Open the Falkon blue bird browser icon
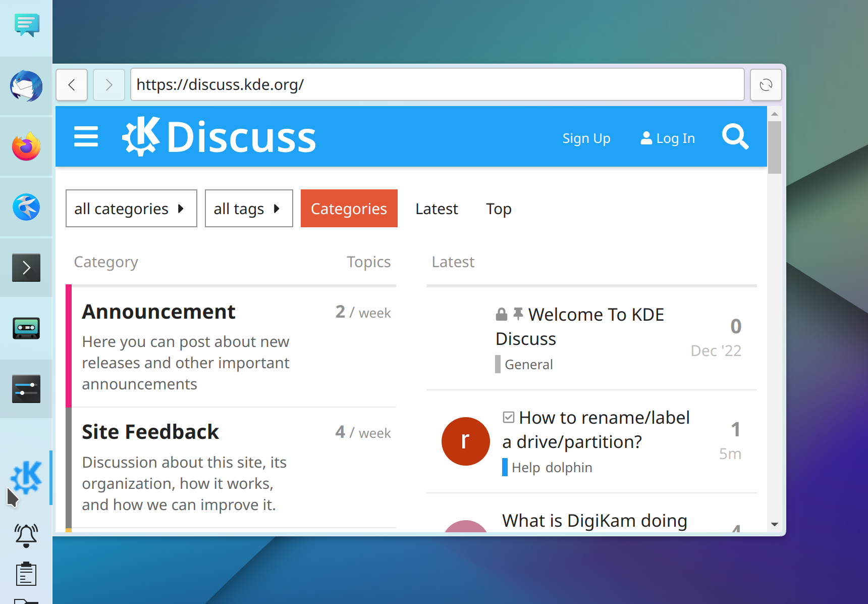The image size is (868, 604). click(x=26, y=207)
